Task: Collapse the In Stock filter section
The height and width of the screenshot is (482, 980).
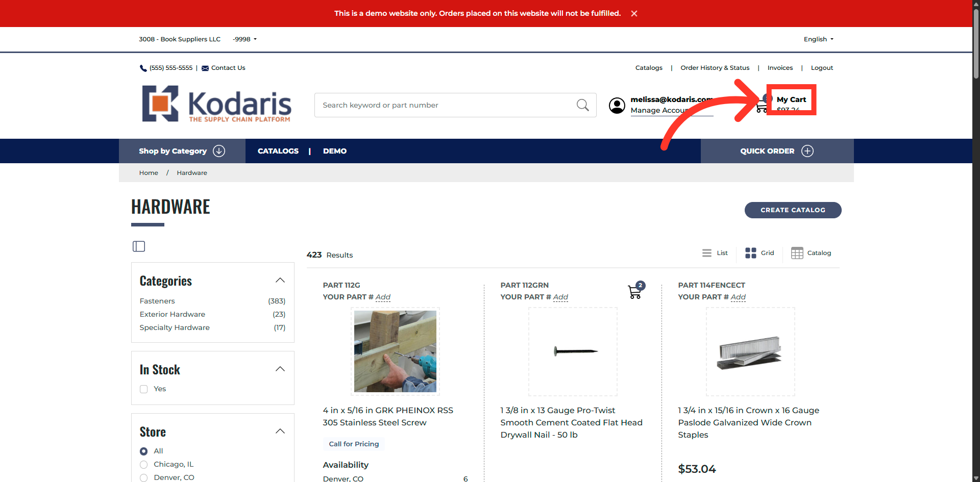Action: coord(280,369)
